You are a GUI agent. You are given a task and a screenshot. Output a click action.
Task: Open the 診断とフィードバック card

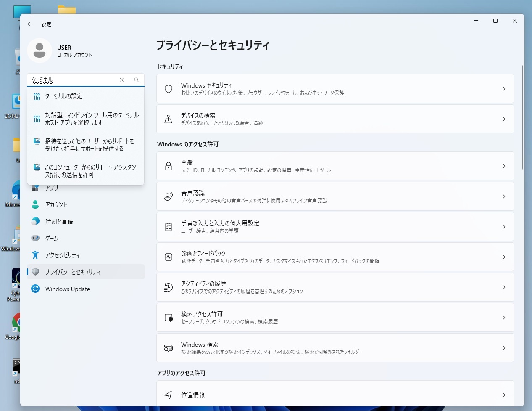(x=335, y=257)
